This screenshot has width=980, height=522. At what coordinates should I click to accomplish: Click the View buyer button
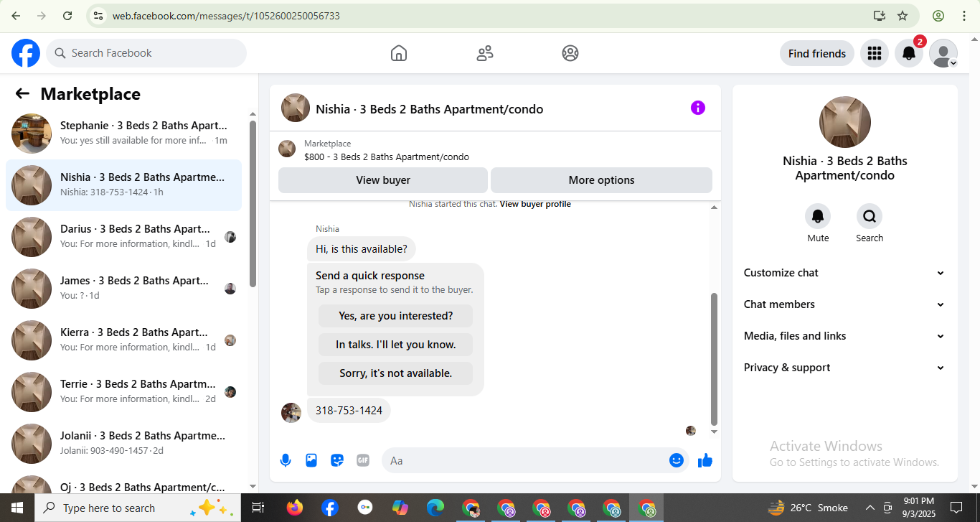point(383,180)
